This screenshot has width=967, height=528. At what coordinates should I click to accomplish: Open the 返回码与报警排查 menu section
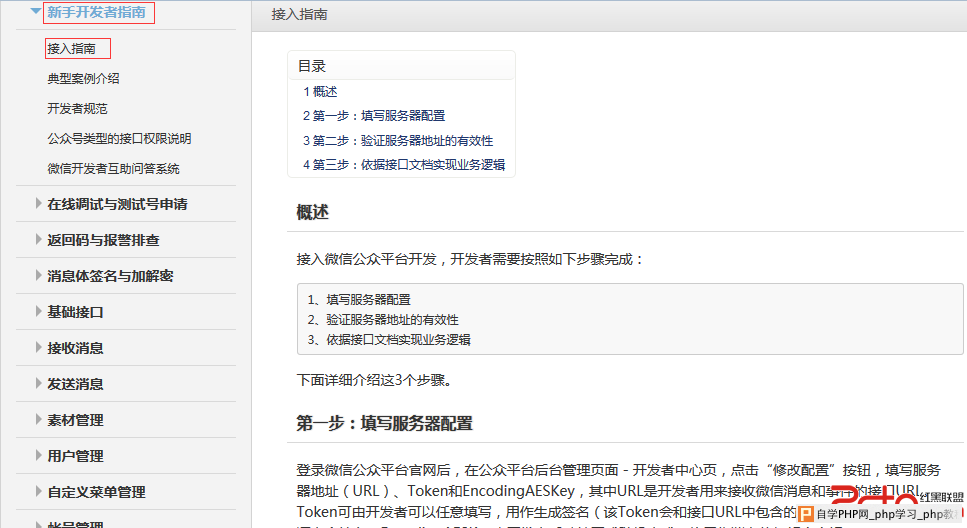104,240
